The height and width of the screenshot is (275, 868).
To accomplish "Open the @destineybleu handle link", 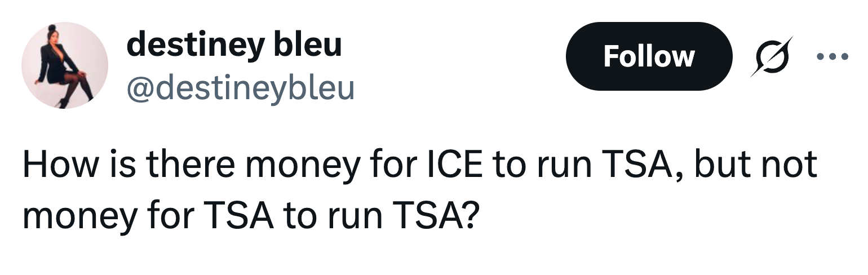I will pos(241,87).
